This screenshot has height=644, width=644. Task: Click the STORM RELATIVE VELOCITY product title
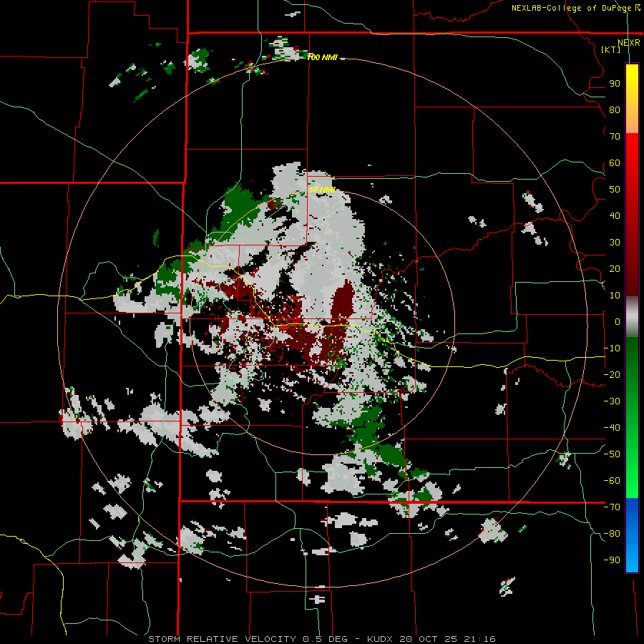[222, 639]
